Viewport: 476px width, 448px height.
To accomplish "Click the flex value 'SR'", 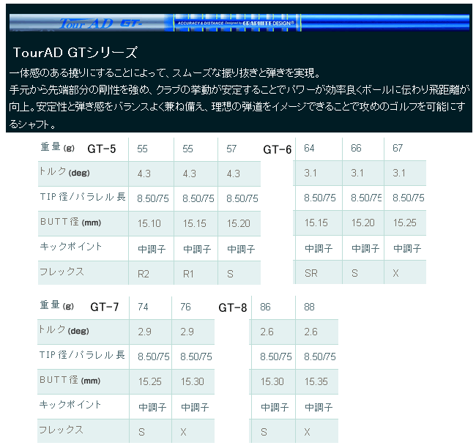I will pyautogui.click(x=311, y=274).
